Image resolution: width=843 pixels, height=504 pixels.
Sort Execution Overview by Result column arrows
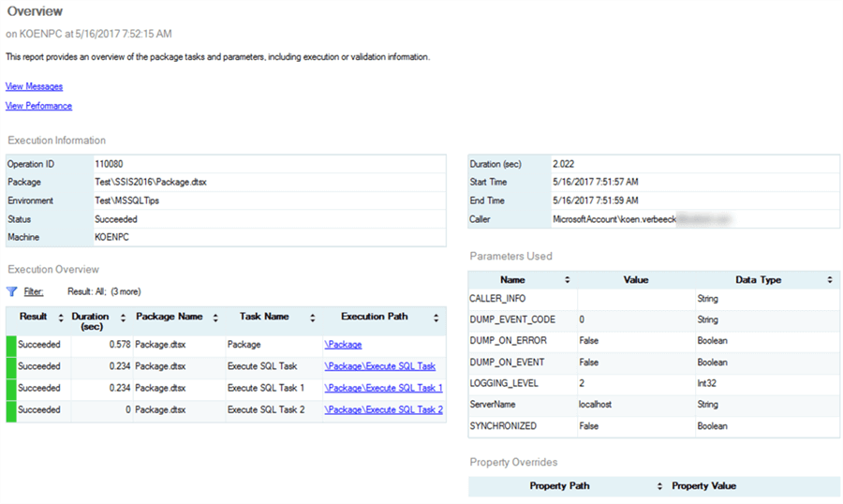click(x=61, y=318)
